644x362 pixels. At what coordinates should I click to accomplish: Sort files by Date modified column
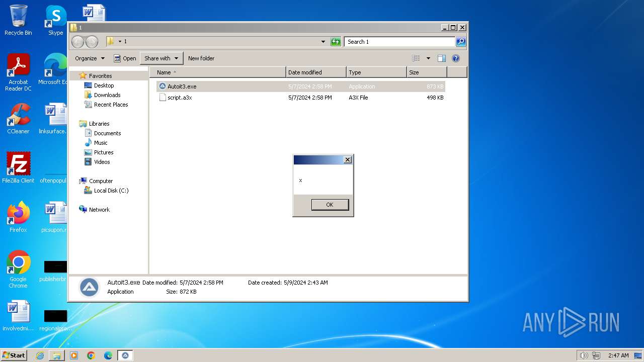(316, 72)
